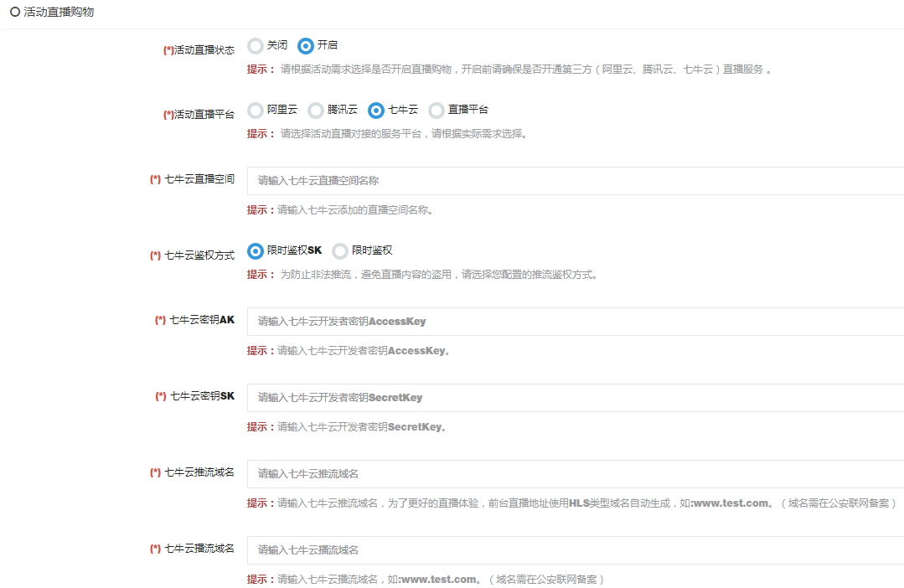Select 开启 for 活动直播状态
The width and height of the screenshot is (904, 588).
tap(306, 45)
